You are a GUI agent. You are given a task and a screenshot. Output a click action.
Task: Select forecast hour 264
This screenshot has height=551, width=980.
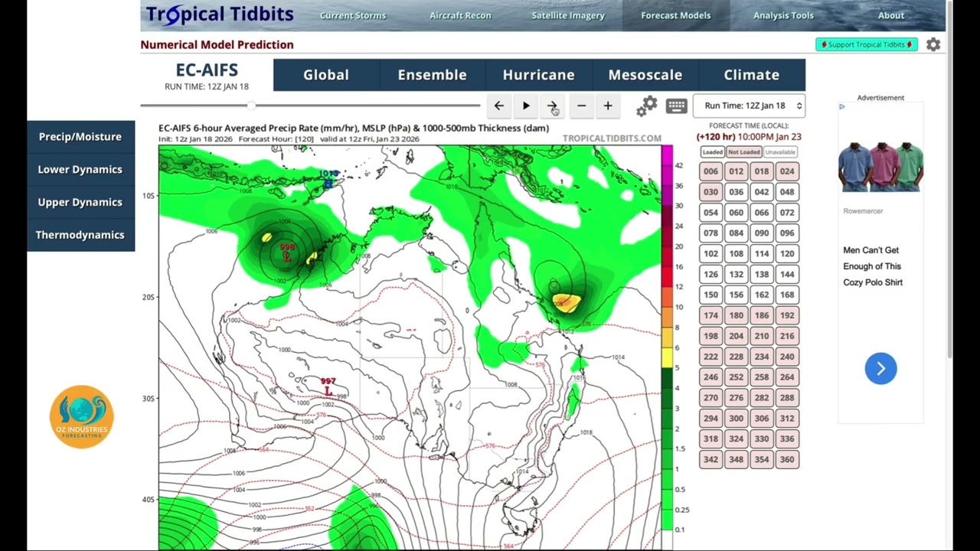786,377
